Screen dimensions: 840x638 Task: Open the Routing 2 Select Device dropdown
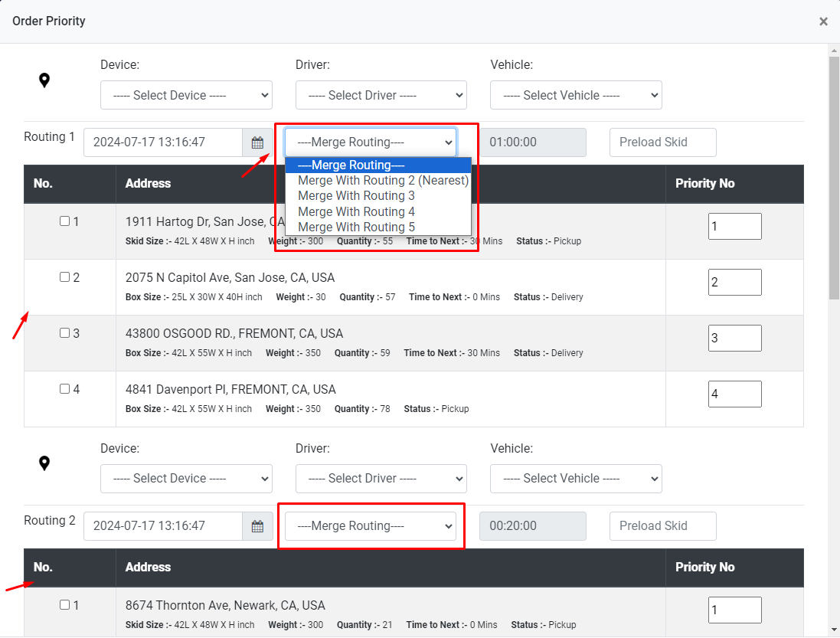pyautogui.click(x=186, y=479)
